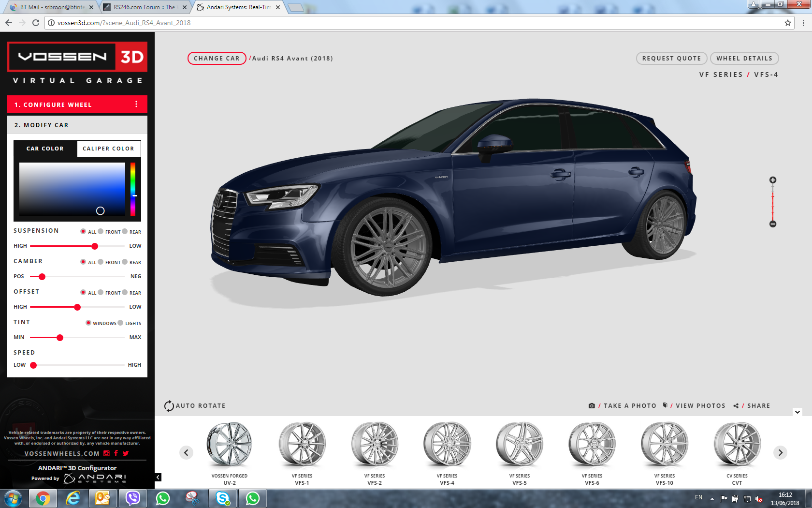
Task: Collapse the wheel selector strip
Action: pos(797,412)
